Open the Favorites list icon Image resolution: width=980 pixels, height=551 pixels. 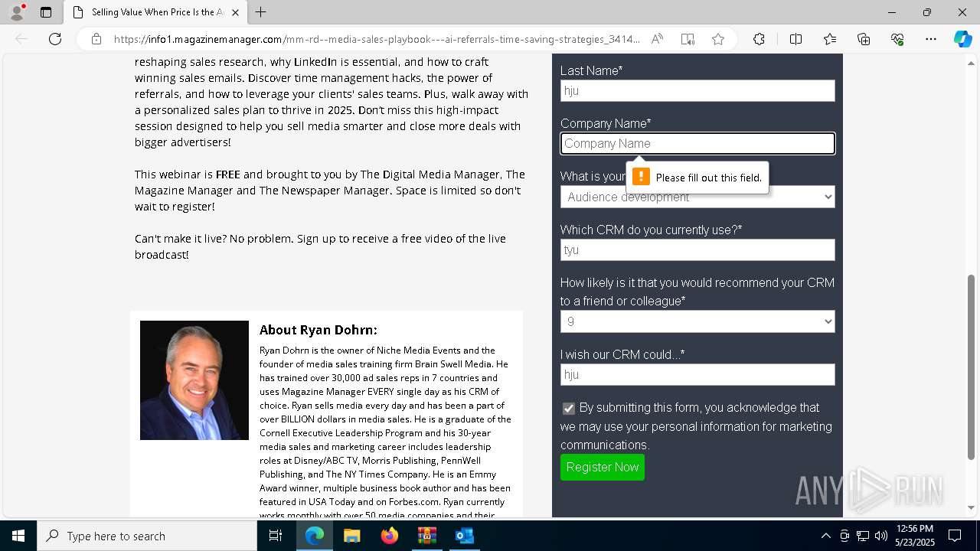[830, 39]
